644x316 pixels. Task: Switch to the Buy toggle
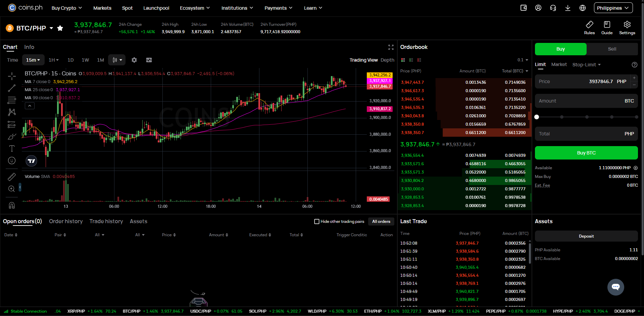(x=560, y=49)
